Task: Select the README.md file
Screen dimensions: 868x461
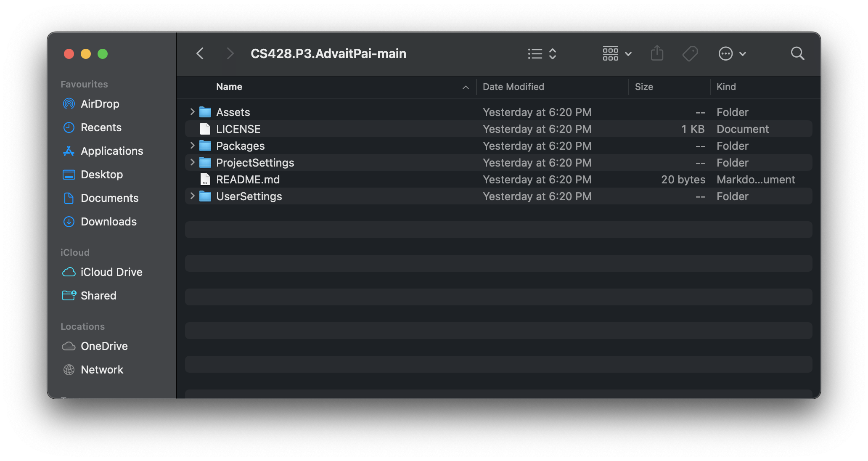Action: [x=248, y=180]
